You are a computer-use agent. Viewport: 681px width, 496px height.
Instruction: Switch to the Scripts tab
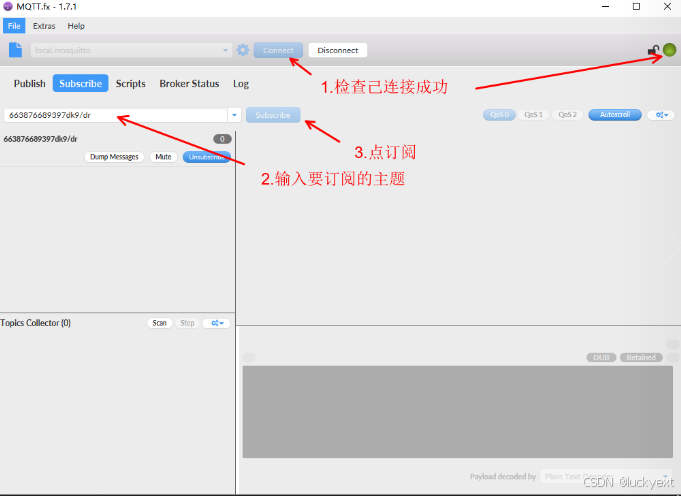[130, 83]
